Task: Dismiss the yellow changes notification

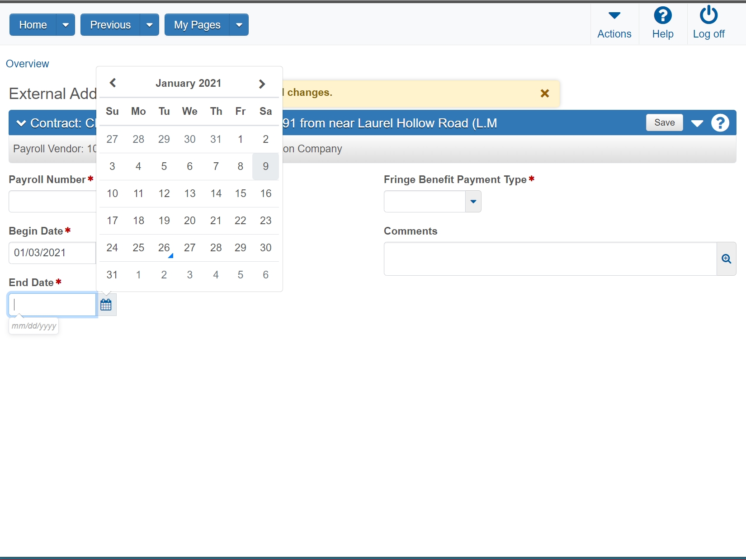Action: (x=545, y=93)
